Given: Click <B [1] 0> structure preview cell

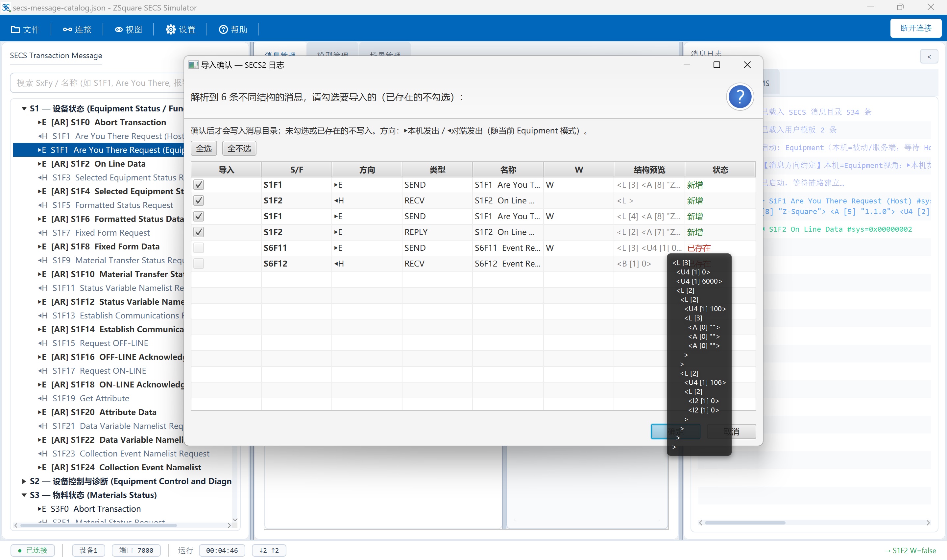Looking at the screenshot, I should [634, 263].
